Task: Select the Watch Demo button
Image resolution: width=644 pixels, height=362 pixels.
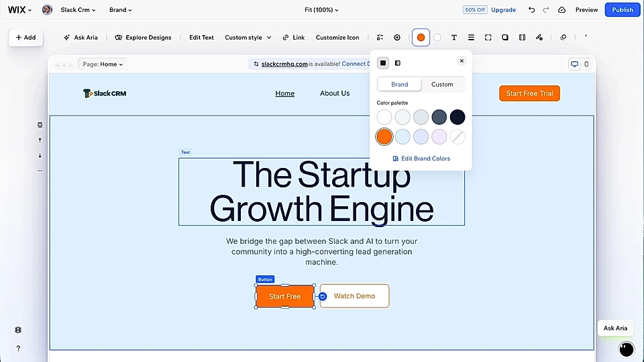Action: [354, 296]
